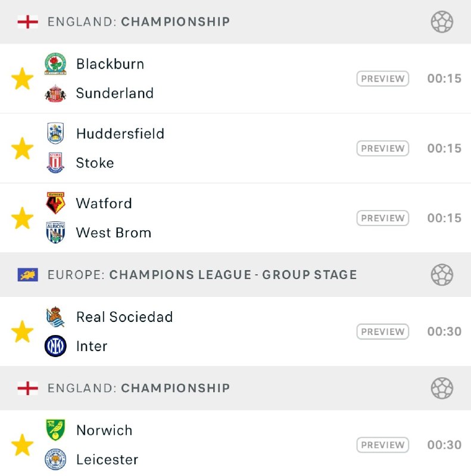Remove Real Sociedad vs Inter from favorites
This screenshot has width=471, height=476.
[x=22, y=331]
